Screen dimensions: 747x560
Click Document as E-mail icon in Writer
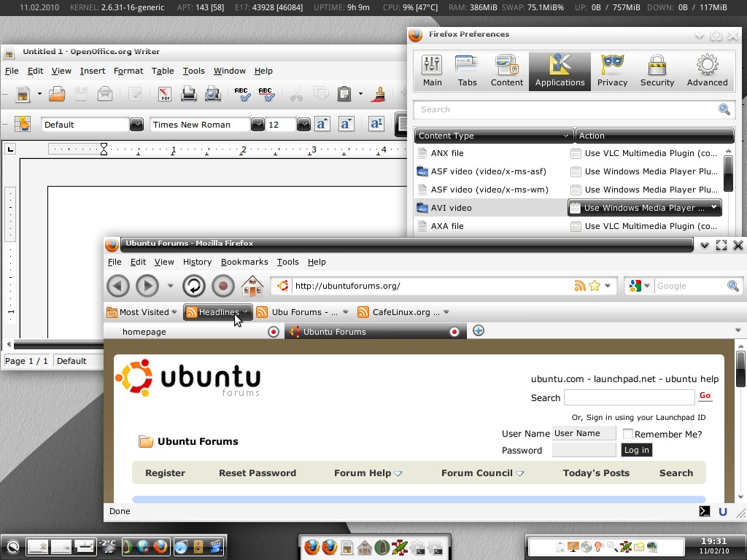click(x=105, y=94)
